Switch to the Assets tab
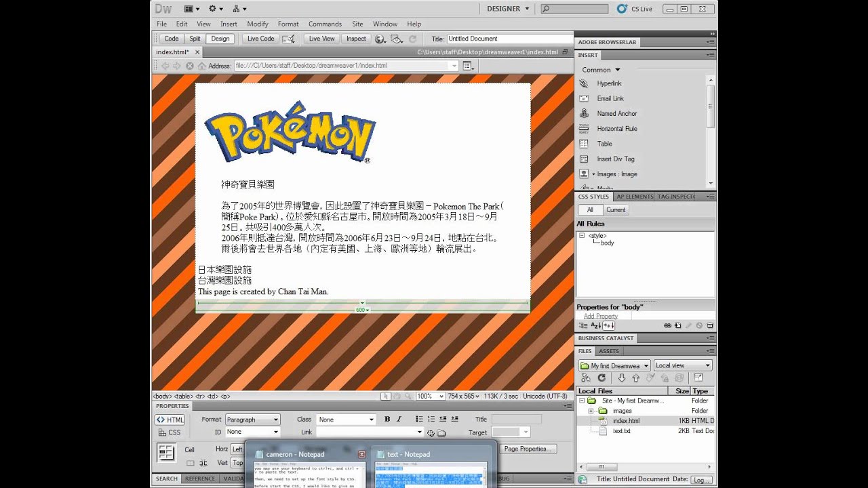 coord(608,351)
